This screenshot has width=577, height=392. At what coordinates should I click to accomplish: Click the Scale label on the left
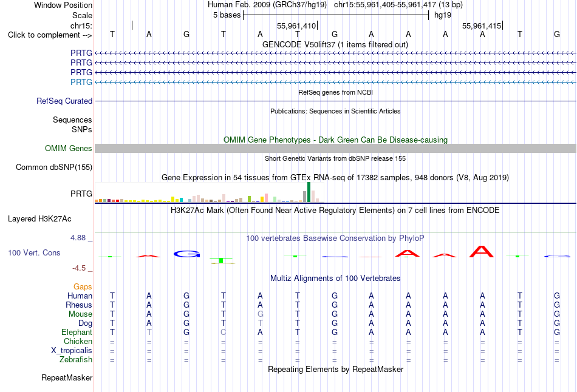(x=82, y=15)
